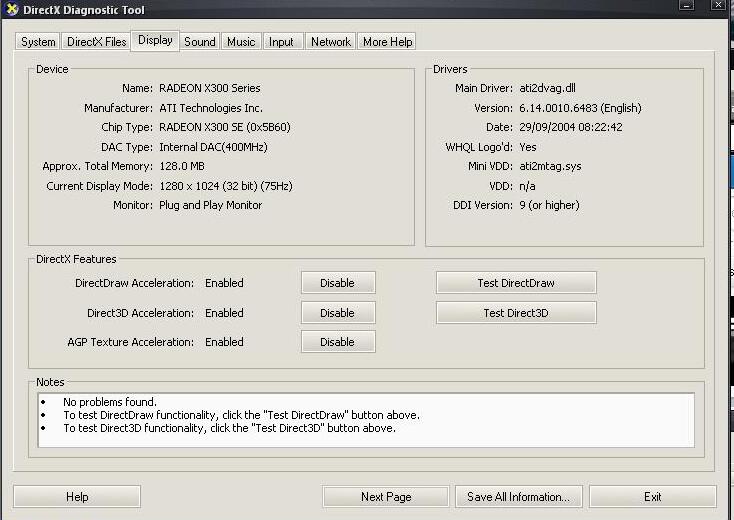Viewport: 734px width, 520px height.
Task: Click the DirectDraw Acceleration 'Enabled' status
Action: click(x=224, y=283)
